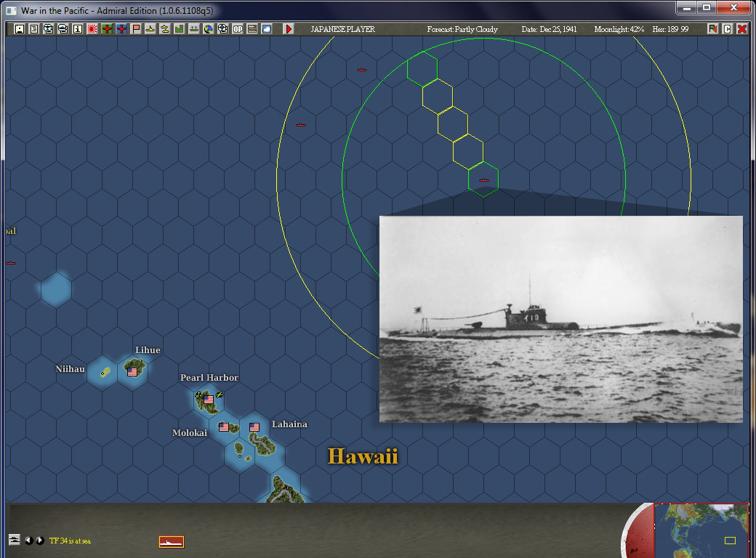Screen dimensions: 756x558
Task: Click the first yellow path hex
Action: (438, 97)
